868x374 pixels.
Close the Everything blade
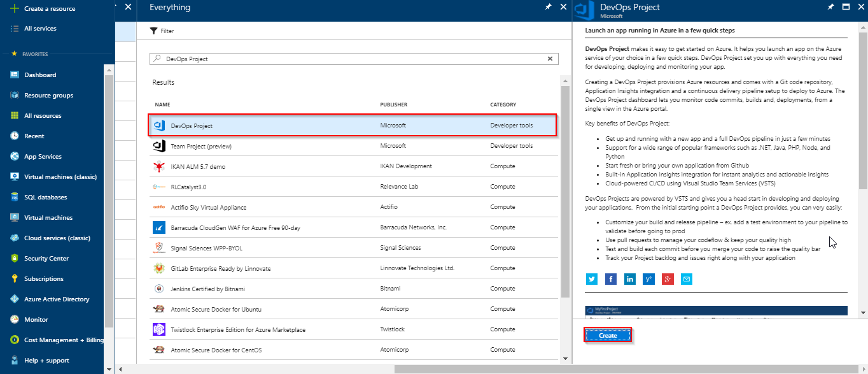click(x=563, y=7)
